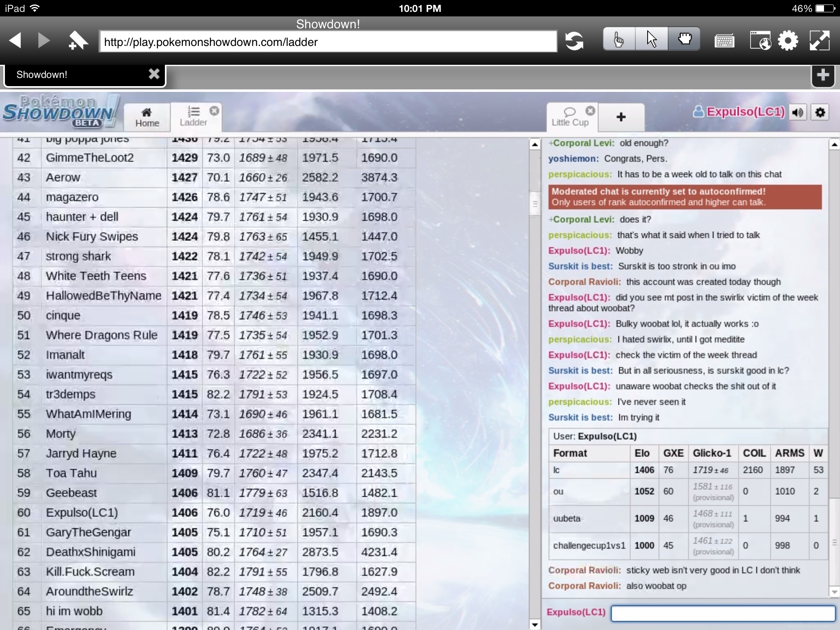The height and width of the screenshot is (630, 840).
Task: Select ladder row Where Dragons Rule
Action: click(214, 335)
